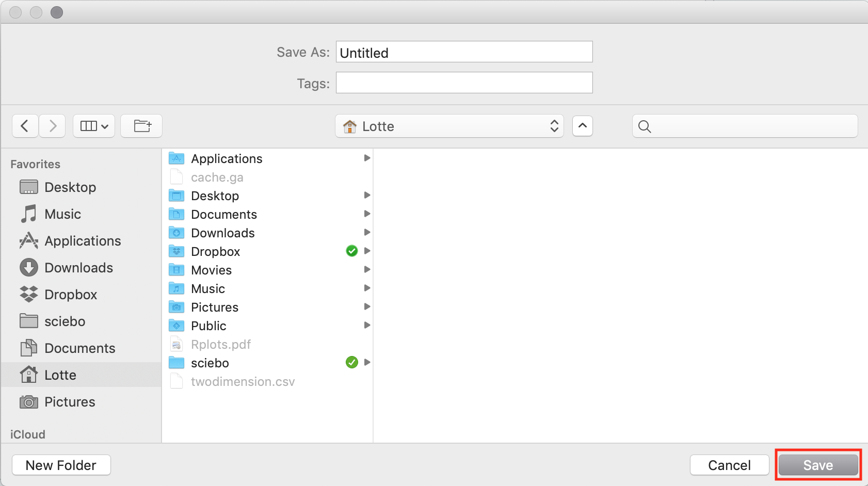
Task: Expand the Documents folder in the file list
Action: 367,214
